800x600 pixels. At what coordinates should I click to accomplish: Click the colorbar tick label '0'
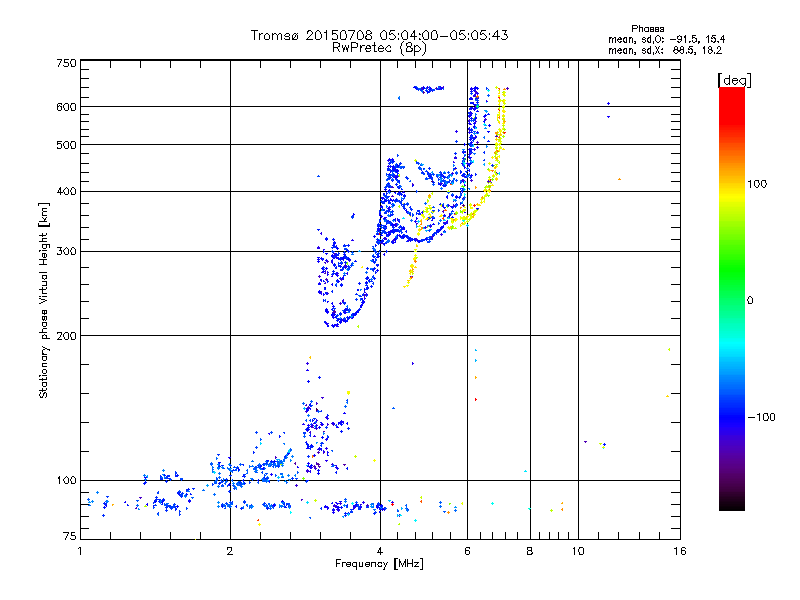coord(750,300)
